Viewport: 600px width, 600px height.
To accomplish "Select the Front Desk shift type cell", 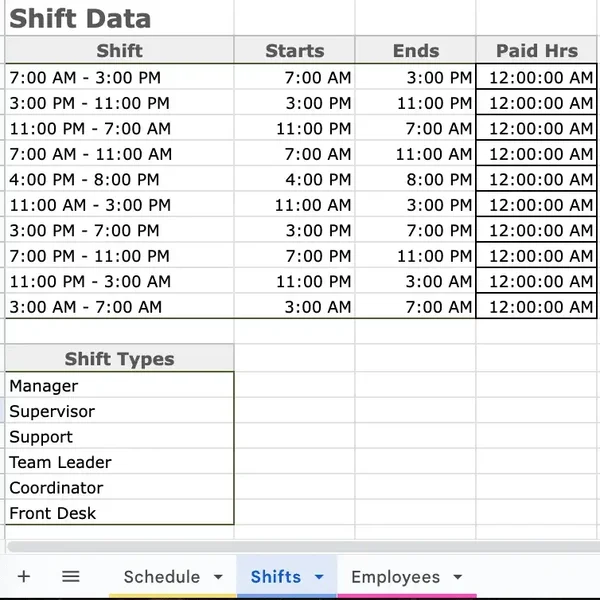I will 119,513.
